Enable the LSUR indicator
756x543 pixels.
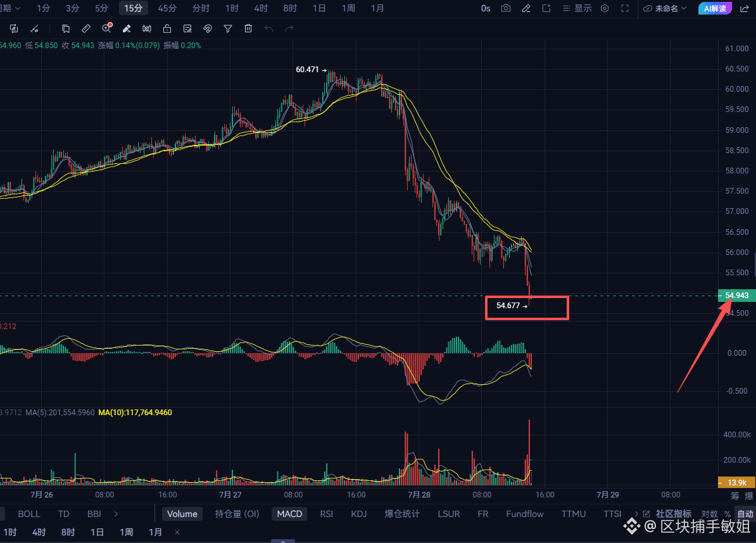click(x=448, y=514)
